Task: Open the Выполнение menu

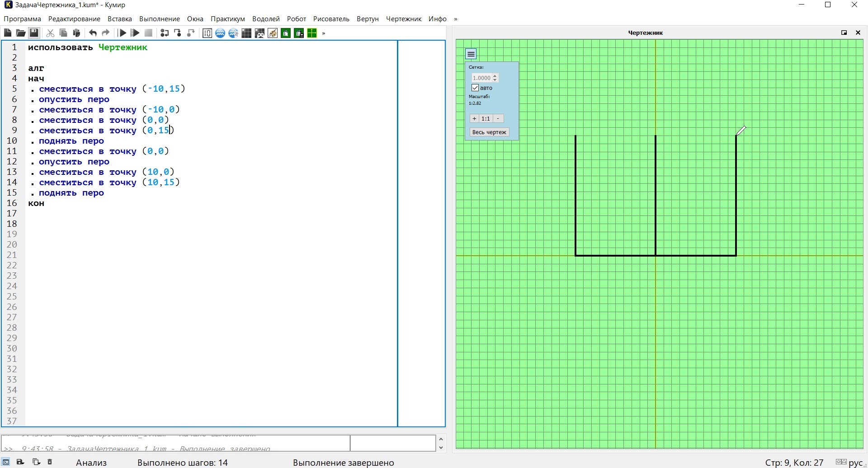Action: (159, 19)
